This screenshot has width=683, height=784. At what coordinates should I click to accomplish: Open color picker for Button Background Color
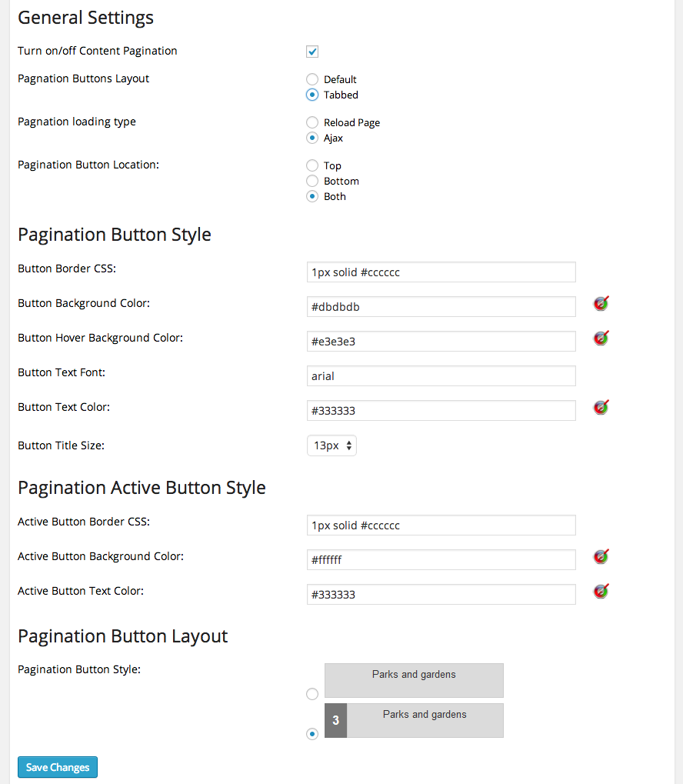pyautogui.click(x=601, y=304)
